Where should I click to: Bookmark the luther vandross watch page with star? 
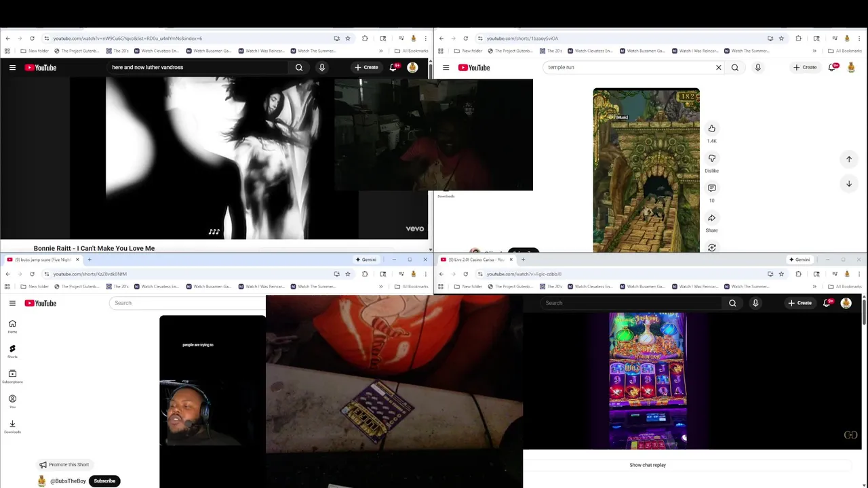tap(348, 38)
